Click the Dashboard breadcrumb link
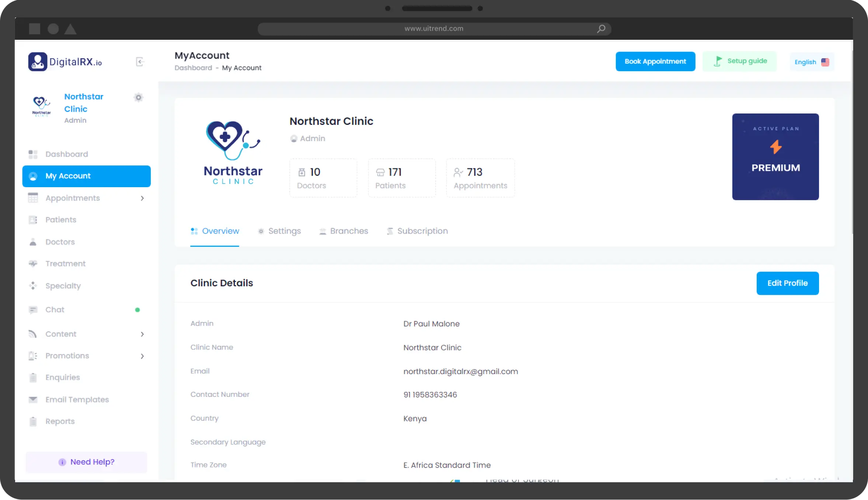Image resolution: width=868 pixels, height=500 pixels. (193, 68)
